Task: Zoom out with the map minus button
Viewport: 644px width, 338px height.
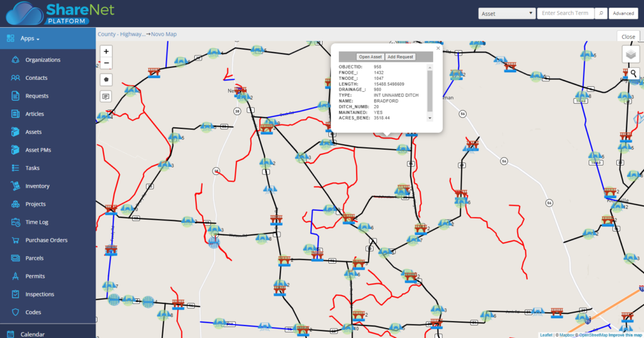Action: [x=106, y=63]
